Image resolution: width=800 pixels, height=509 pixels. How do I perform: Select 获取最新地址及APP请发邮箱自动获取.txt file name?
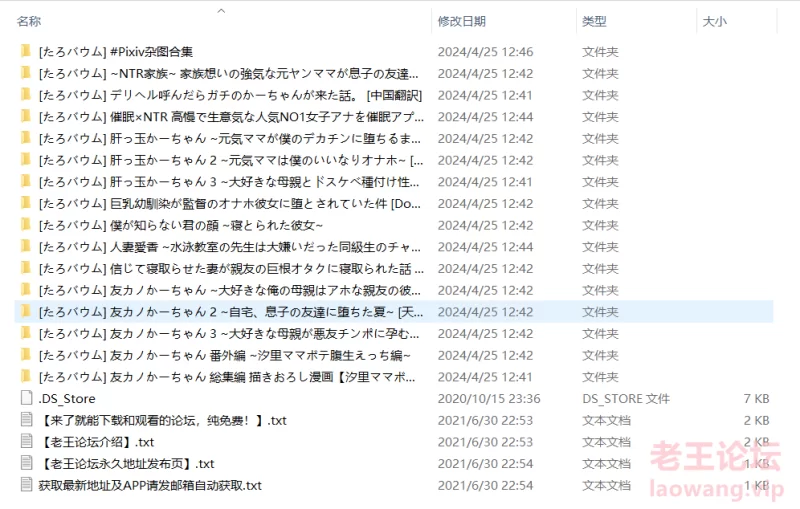(150, 485)
